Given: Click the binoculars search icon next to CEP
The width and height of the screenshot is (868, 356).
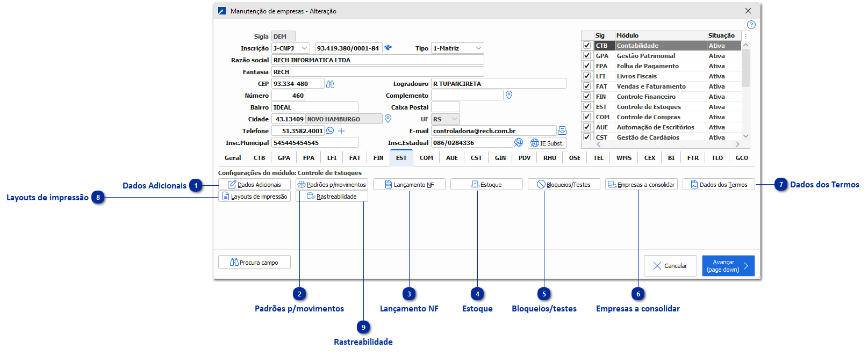Looking at the screenshot, I should pos(331,84).
